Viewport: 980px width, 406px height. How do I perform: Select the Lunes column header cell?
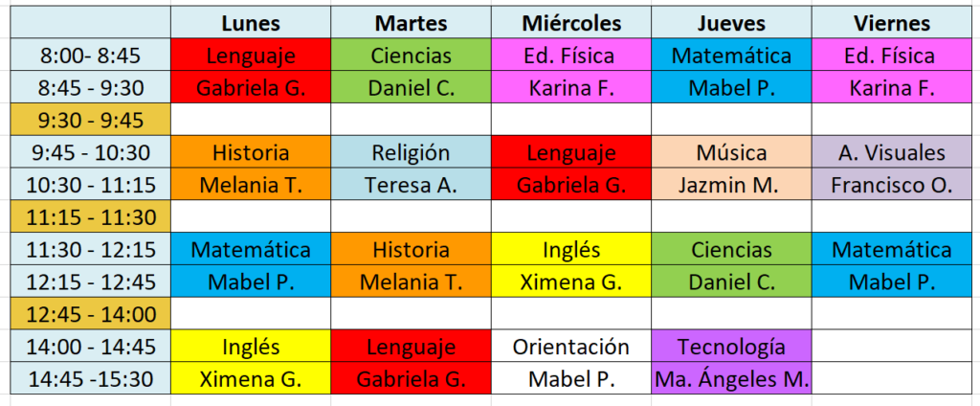point(251,23)
